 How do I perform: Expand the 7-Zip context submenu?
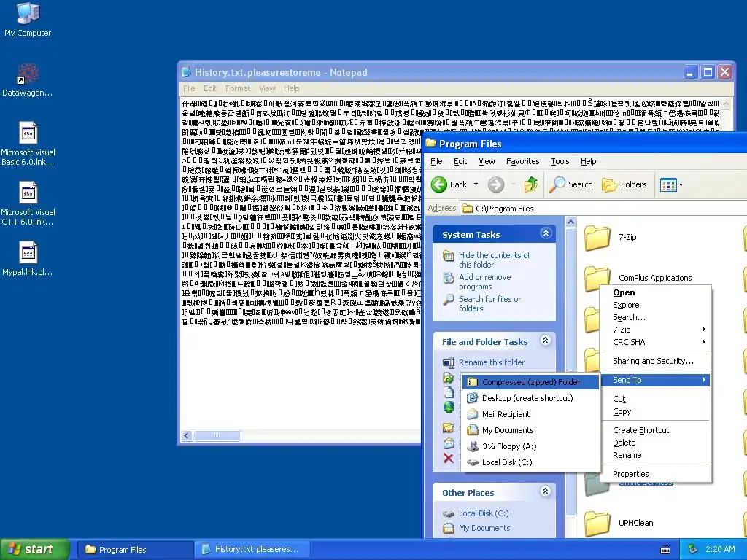[656, 330]
